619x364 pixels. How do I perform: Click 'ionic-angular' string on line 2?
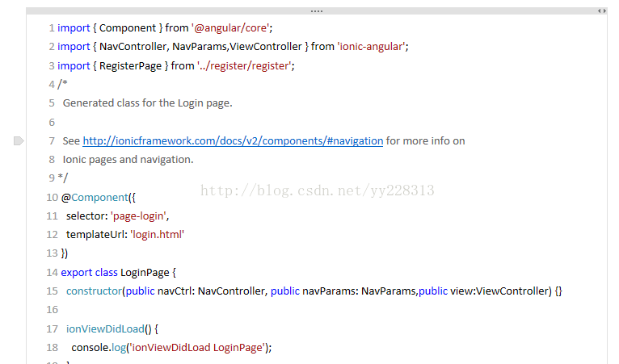click(x=371, y=47)
